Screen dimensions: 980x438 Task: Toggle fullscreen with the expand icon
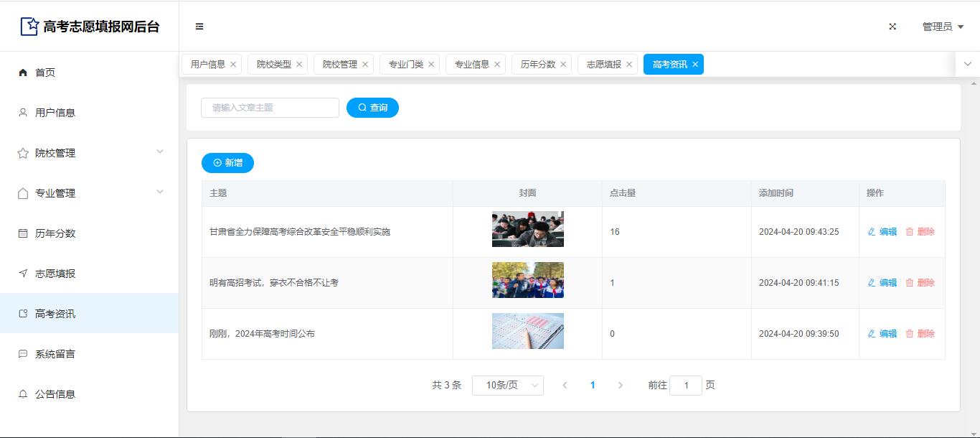[892, 27]
